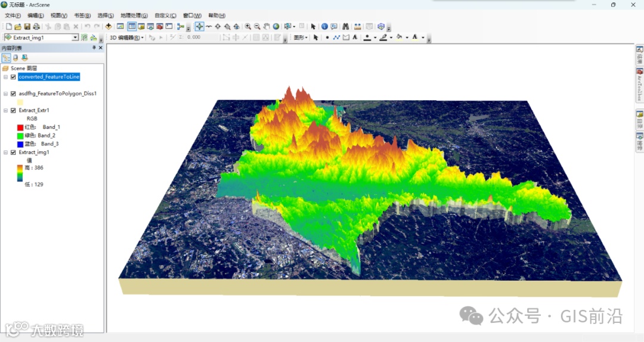Collapse the Extract_img1 layer node
The width and height of the screenshot is (644, 342).
point(6,153)
